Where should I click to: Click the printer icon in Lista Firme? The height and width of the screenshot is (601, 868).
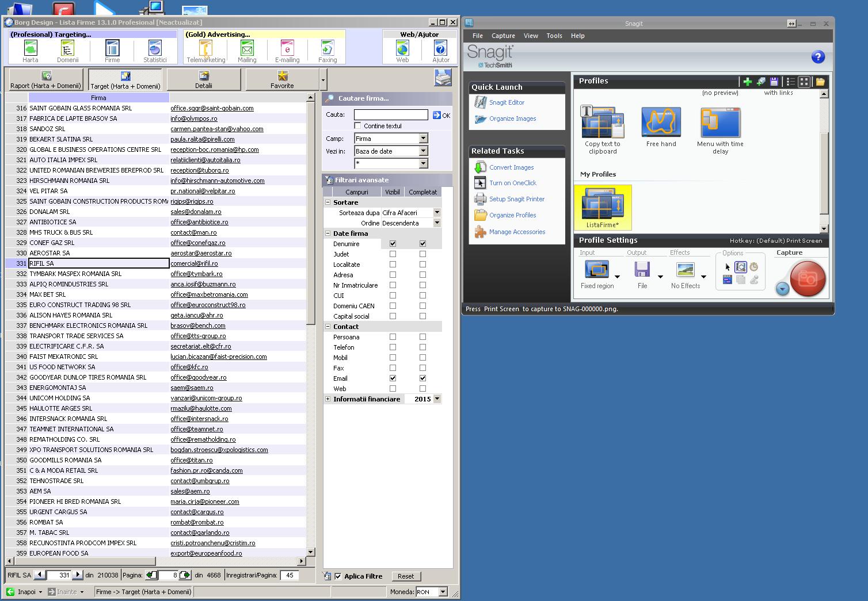click(x=443, y=78)
